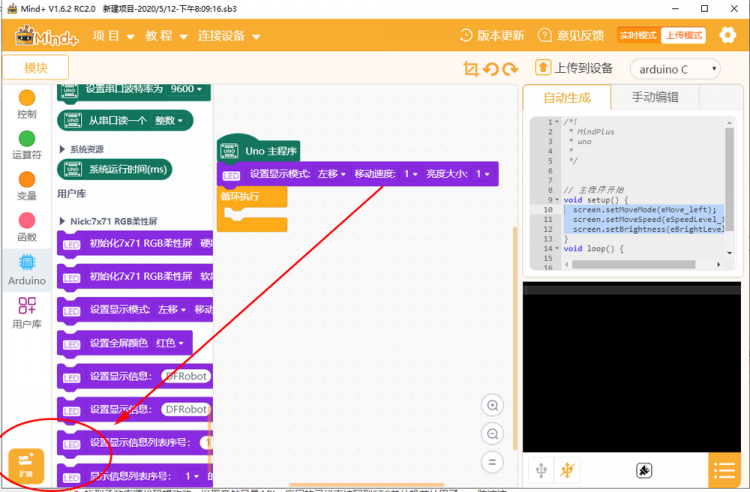
Task: Click the crop/tidy blocks icon
Action: coord(471,69)
